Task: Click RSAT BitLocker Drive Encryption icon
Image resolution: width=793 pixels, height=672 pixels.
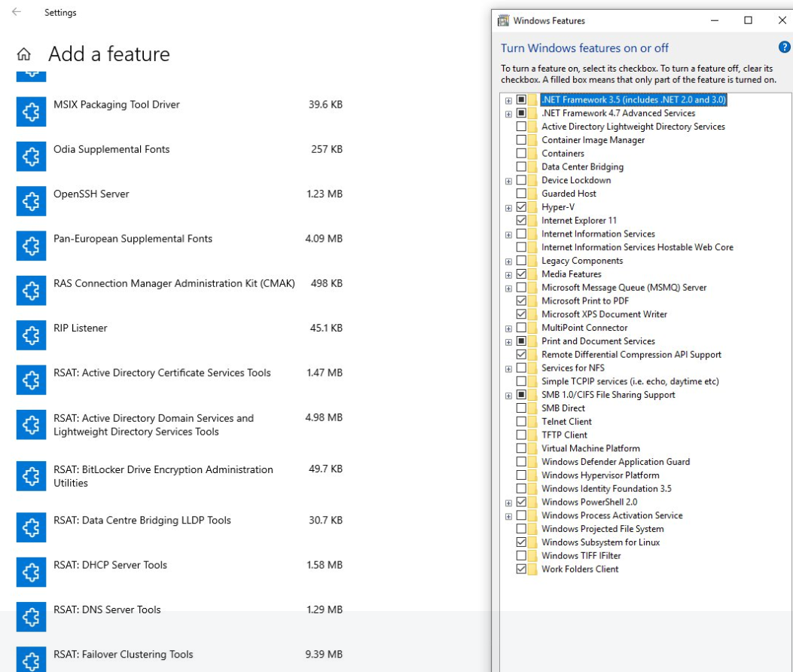Action: pyautogui.click(x=31, y=476)
